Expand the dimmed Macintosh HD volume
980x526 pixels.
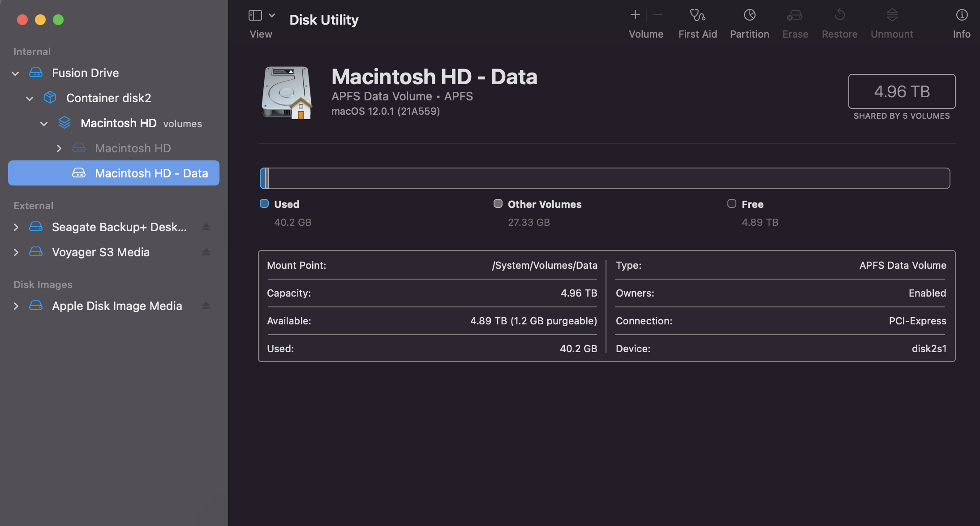point(59,148)
